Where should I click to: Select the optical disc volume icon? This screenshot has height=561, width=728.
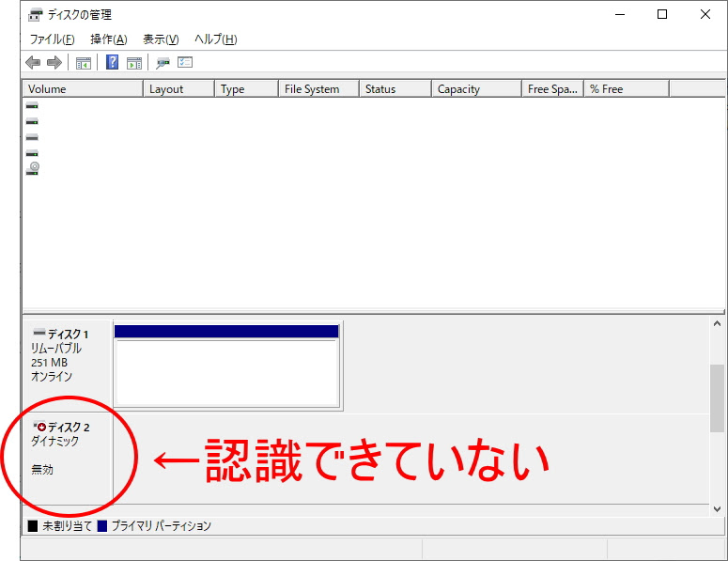tap(33, 168)
